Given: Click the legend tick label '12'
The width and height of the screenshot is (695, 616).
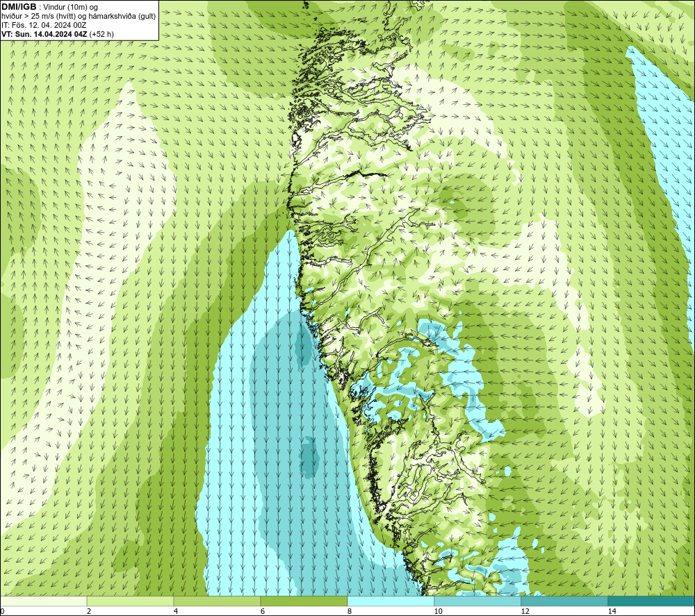Looking at the screenshot, I should tap(525, 612).
